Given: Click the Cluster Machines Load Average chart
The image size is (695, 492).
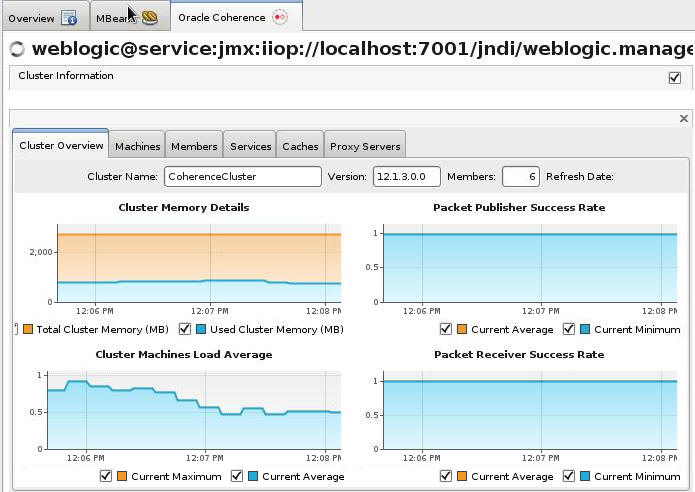Looking at the screenshot, I should 194,410.
